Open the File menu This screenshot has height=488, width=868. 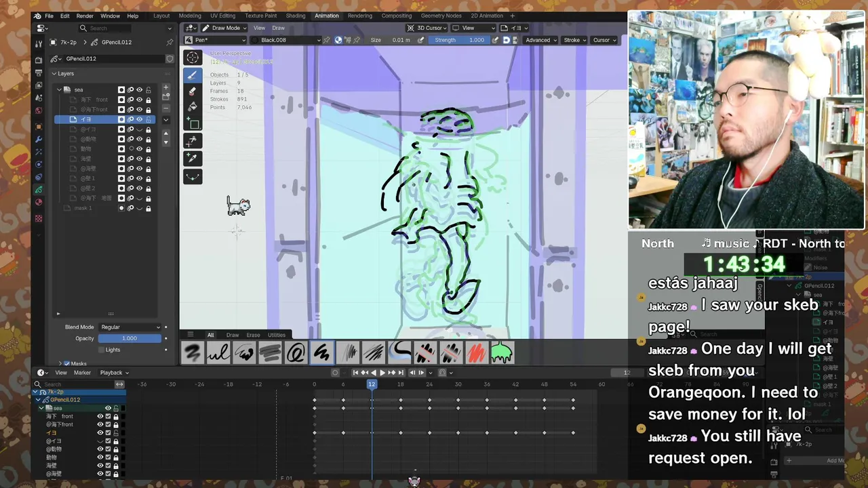(x=49, y=16)
